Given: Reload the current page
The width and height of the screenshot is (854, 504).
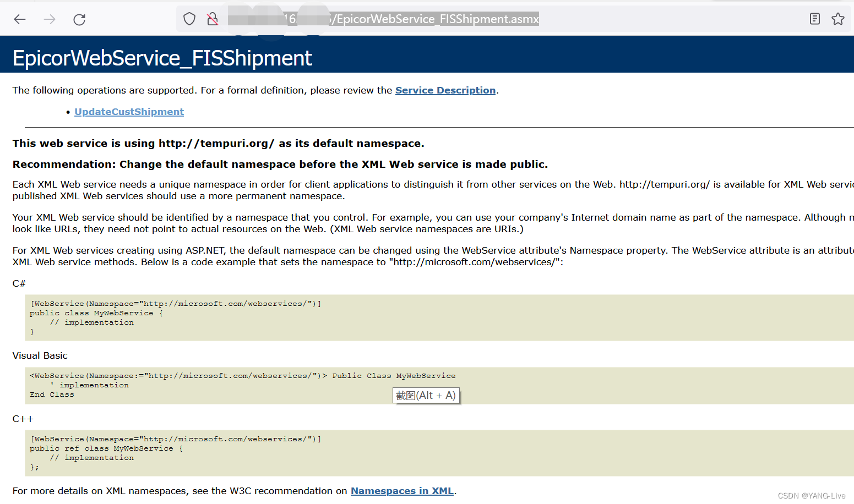Looking at the screenshot, I should (x=79, y=19).
